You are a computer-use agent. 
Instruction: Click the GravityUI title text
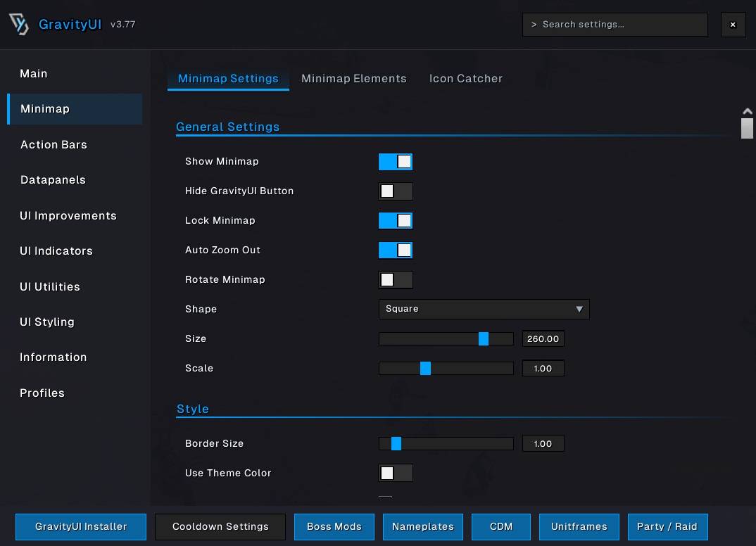click(70, 24)
